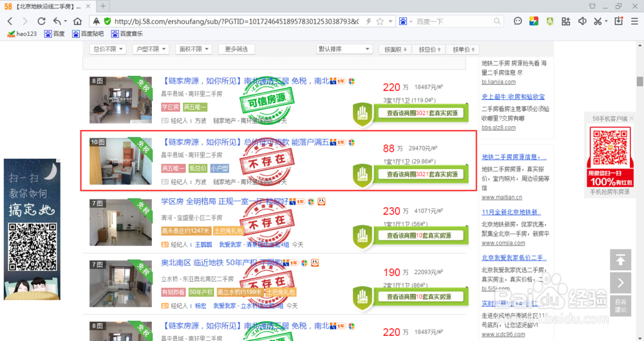Open a new tab with the plus button
Image resolution: width=644 pixels, height=341 pixels.
[x=102, y=6]
